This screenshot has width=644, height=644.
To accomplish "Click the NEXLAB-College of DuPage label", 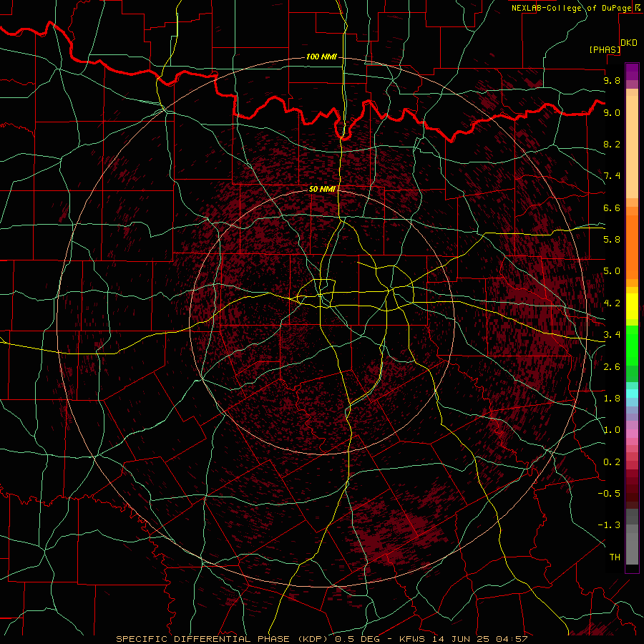I will pyautogui.click(x=571, y=8).
